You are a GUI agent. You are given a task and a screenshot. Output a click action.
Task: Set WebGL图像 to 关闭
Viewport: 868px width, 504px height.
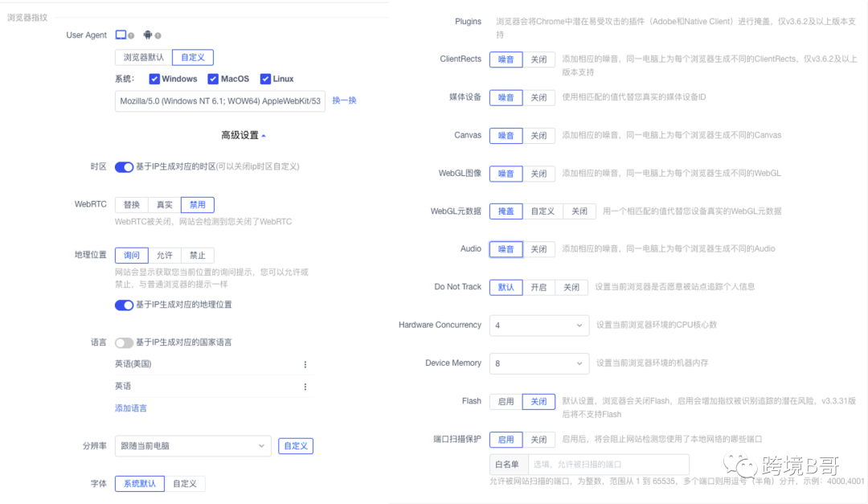(538, 174)
